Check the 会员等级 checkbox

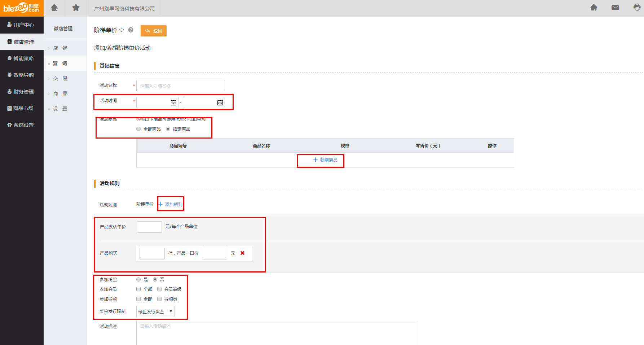(x=159, y=289)
